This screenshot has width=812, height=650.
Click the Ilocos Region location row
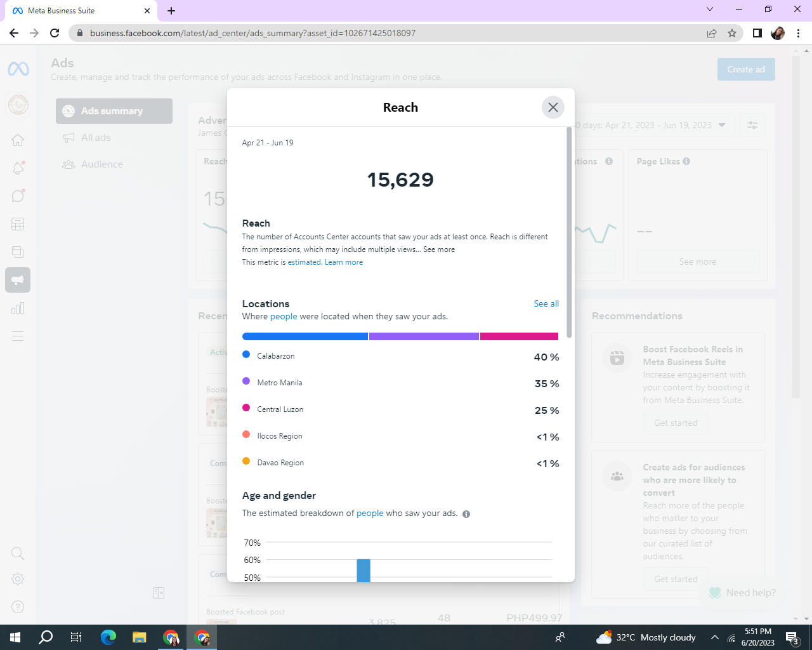click(x=401, y=437)
